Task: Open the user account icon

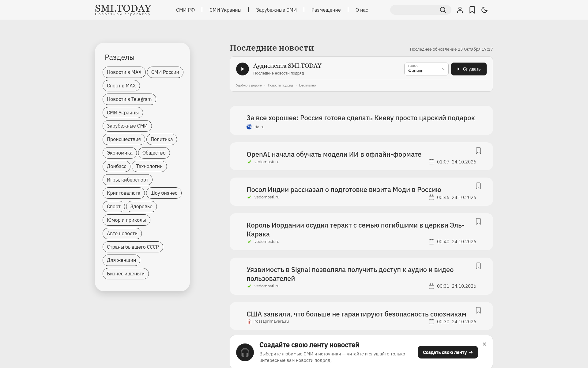Action: tap(460, 10)
